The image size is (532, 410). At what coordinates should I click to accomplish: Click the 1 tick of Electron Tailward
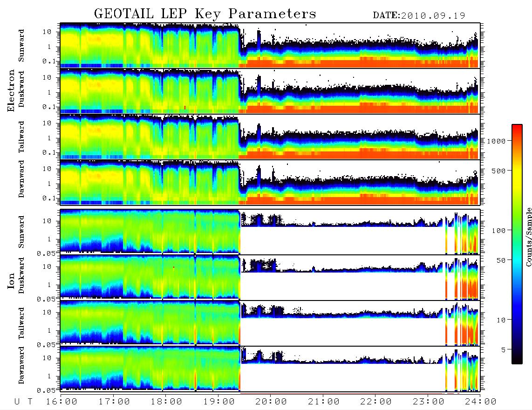pyautogui.click(x=49, y=138)
